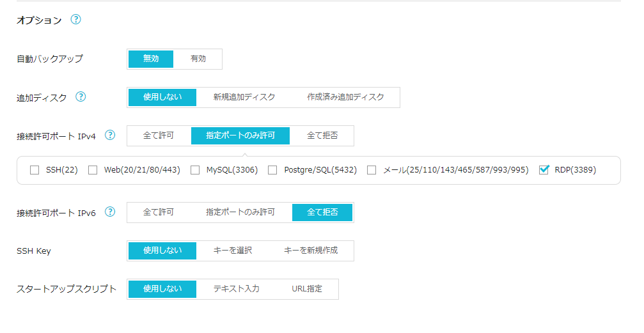The image size is (644, 333).
Task: Check the Postgre/SQL(5432) checkbox
Action: tap(272, 170)
